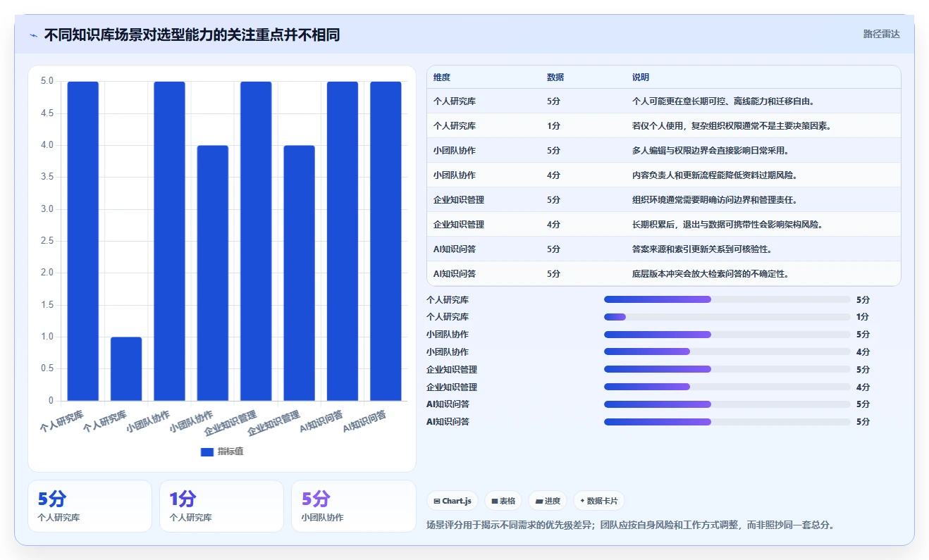Click the 小团队协作 progress bar showing 4分
The height and width of the screenshot is (560, 929).
click(x=727, y=351)
